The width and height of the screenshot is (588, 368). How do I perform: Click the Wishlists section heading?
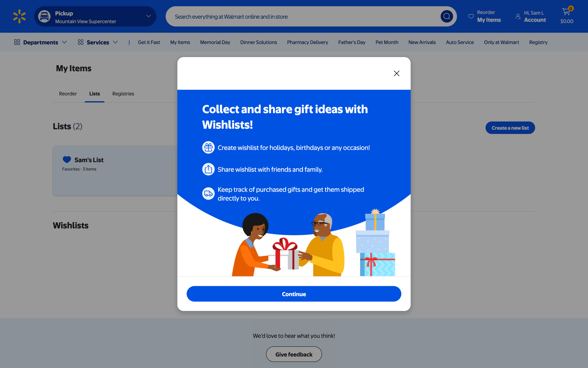point(71,225)
